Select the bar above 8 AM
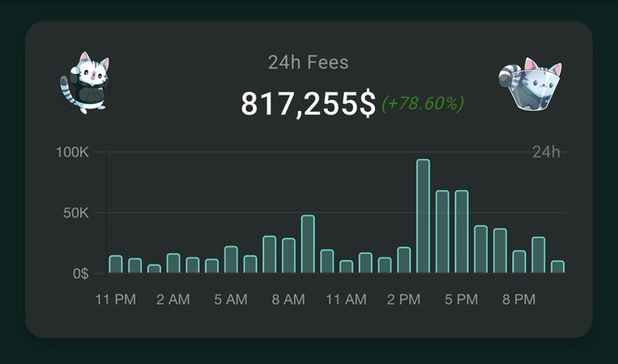This screenshot has height=364, width=618. click(289, 256)
